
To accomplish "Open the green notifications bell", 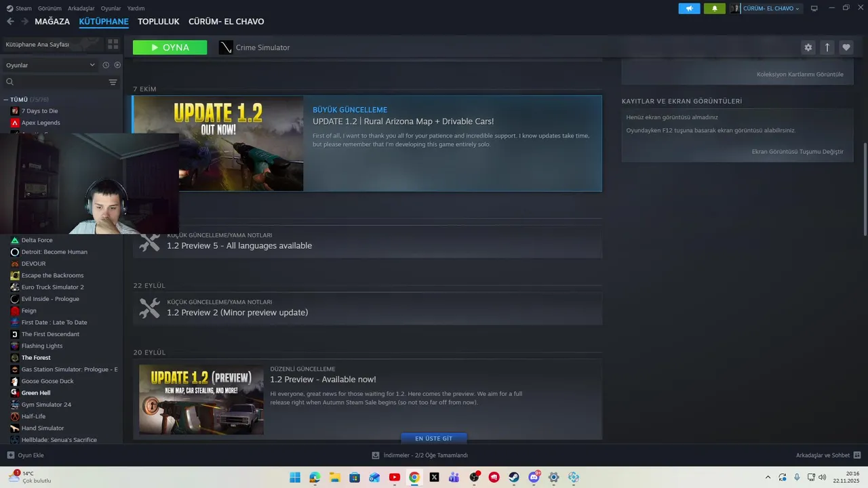I will click(715, 8).
